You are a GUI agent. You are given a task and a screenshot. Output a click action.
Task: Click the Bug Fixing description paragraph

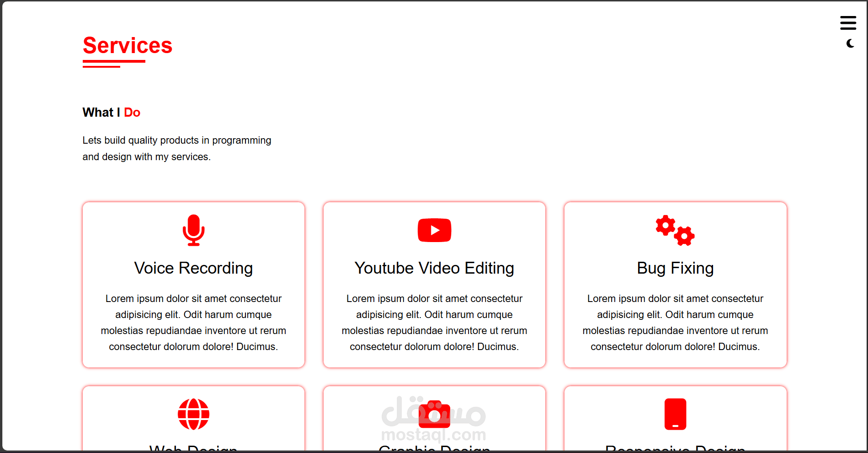[x=675, y=323]
